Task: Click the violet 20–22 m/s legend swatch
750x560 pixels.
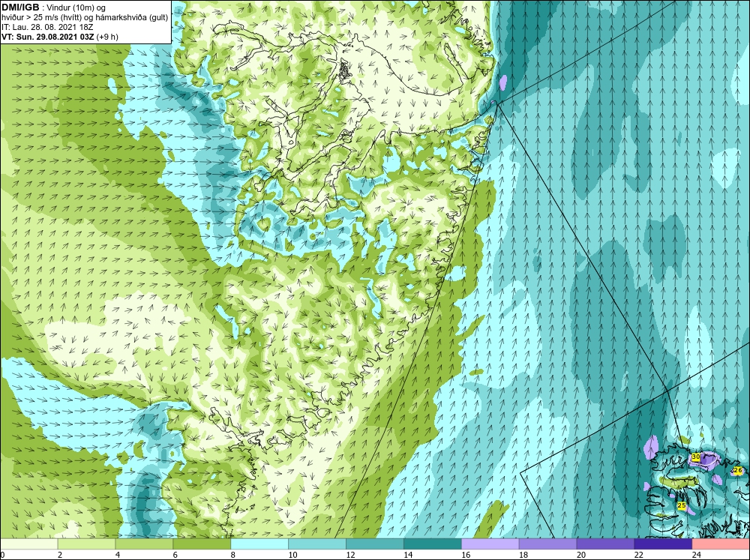Action: pos(605,544)
